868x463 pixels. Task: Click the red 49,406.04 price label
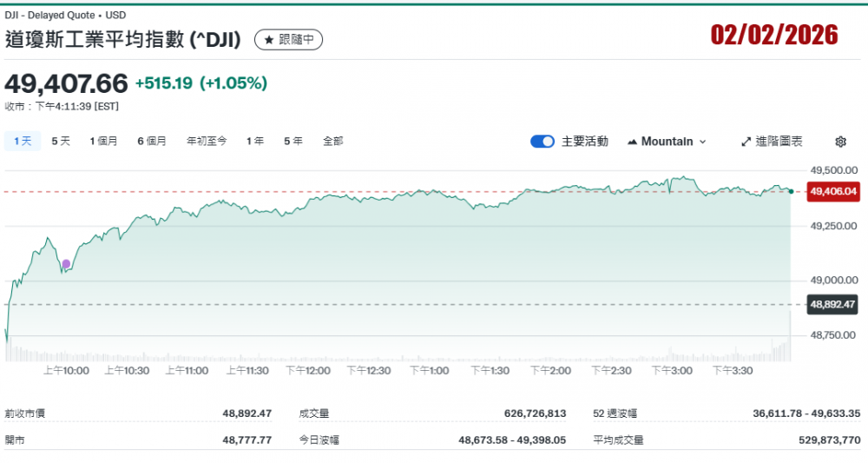pos(832,191)
